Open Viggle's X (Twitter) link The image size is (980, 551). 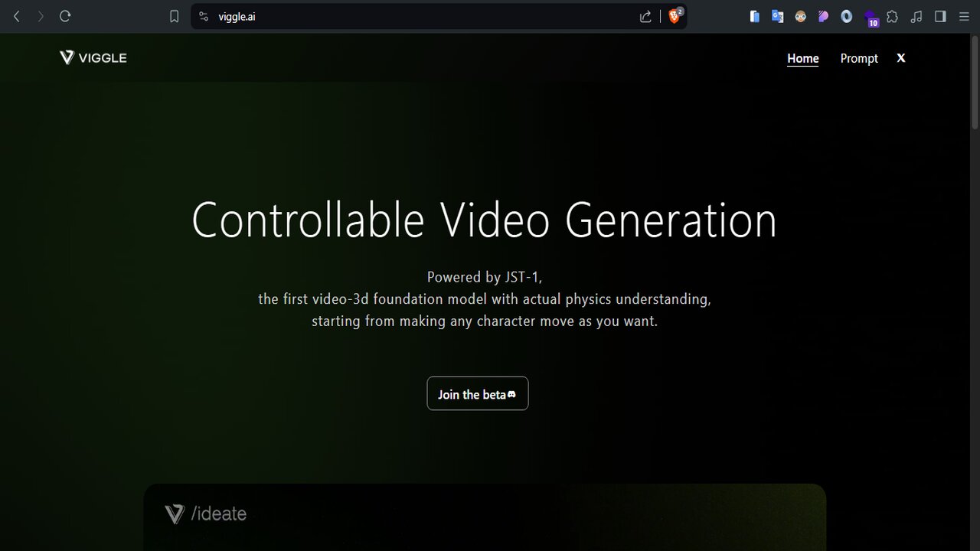coord(901,57)
